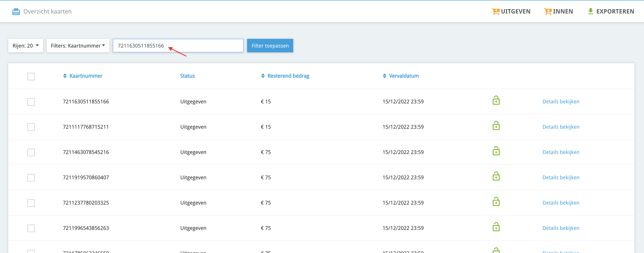644x253 pixels.
Task: Click the green download icon next to Exporteren
Action: pyautogui.click(x=590, y=11)
